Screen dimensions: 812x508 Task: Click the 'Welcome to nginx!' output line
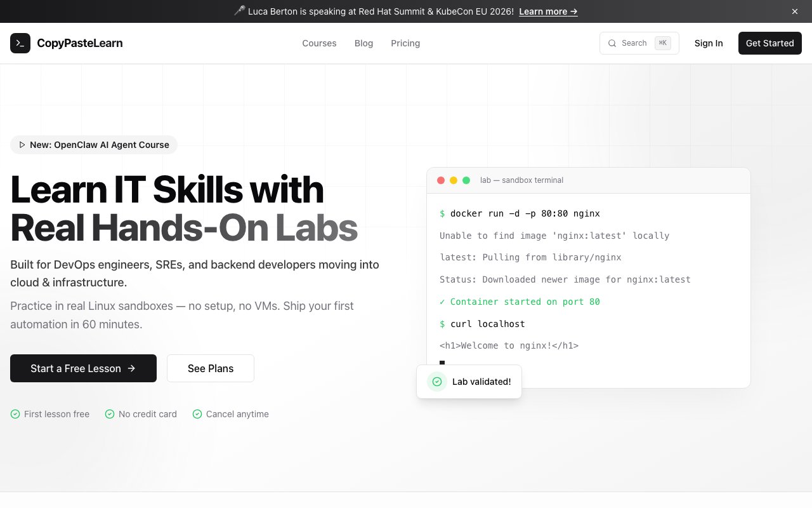[x=509, y=346]
